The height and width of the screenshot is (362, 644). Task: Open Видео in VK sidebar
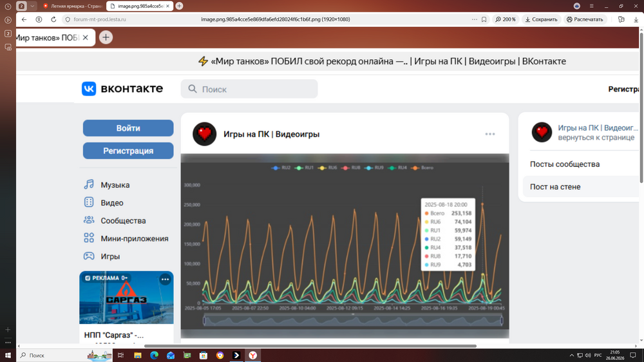[x=104, y=202]
